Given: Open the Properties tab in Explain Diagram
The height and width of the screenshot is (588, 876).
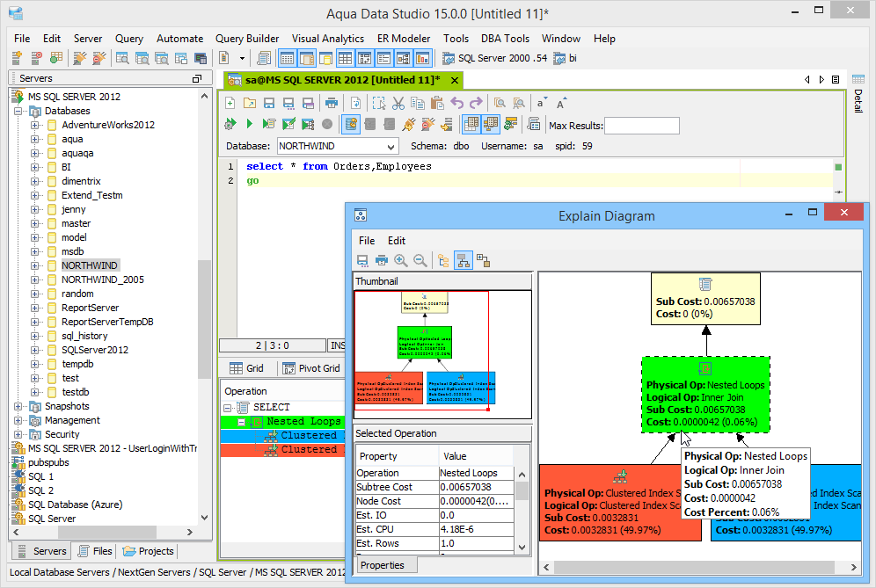Looking at the screenshot, I should 385,565.
